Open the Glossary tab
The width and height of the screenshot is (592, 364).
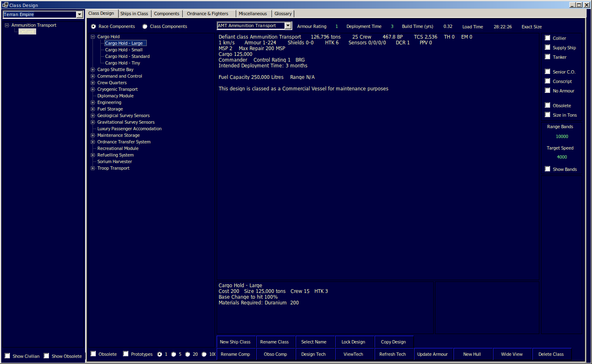283,14
